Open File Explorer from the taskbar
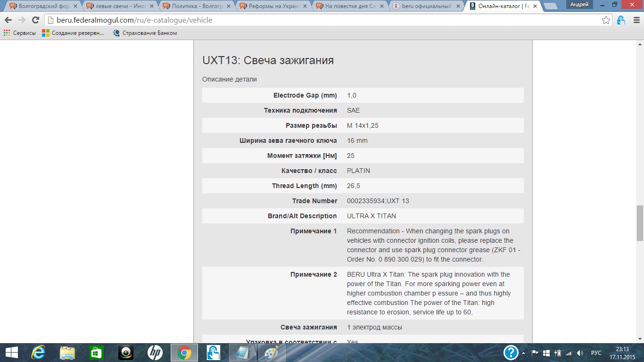 67,353
